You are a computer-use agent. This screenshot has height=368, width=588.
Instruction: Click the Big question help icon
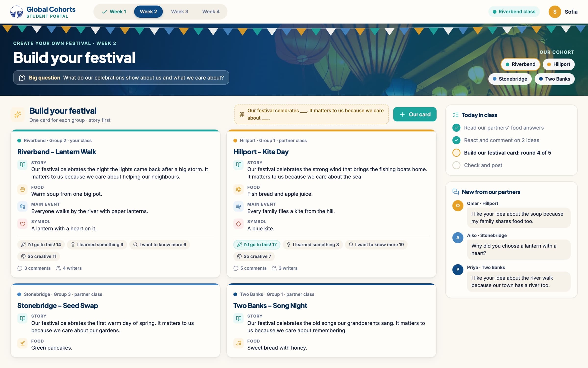tap(22, 78)
